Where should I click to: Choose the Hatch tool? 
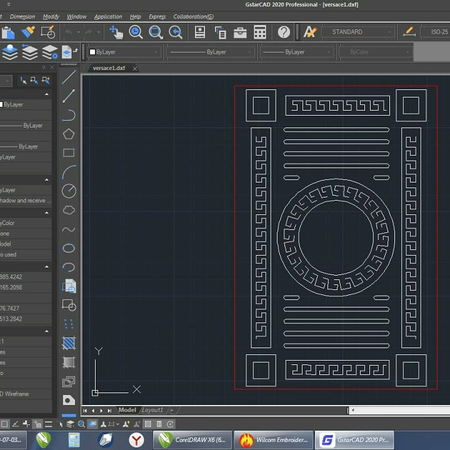(69, 343)
